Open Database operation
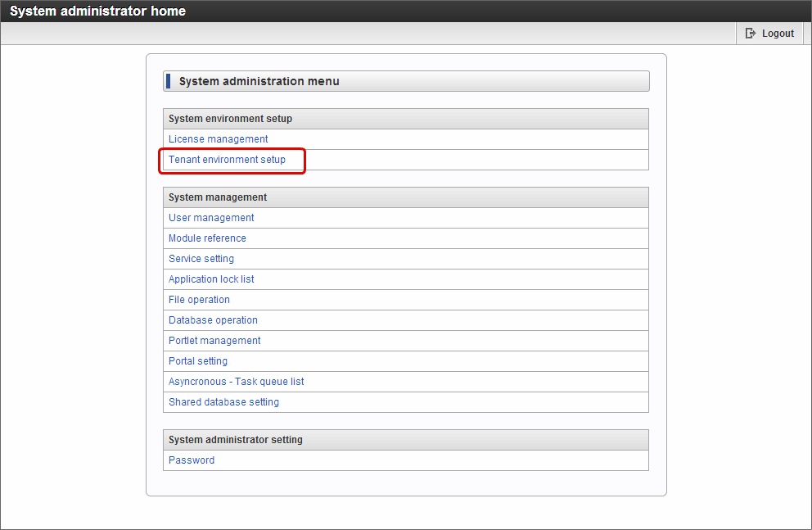Viewport: 812px width, 530px height. click(213, 320)
